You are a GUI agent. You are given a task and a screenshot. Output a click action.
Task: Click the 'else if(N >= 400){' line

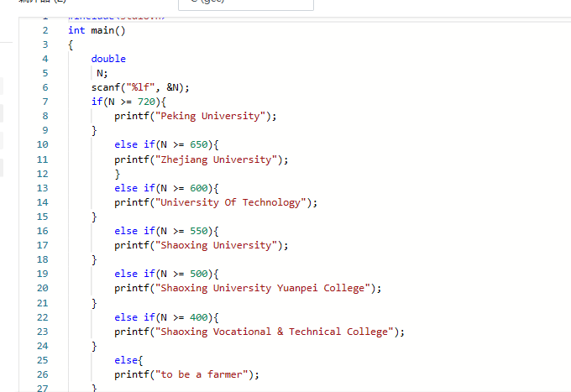(x=166, y=317)
